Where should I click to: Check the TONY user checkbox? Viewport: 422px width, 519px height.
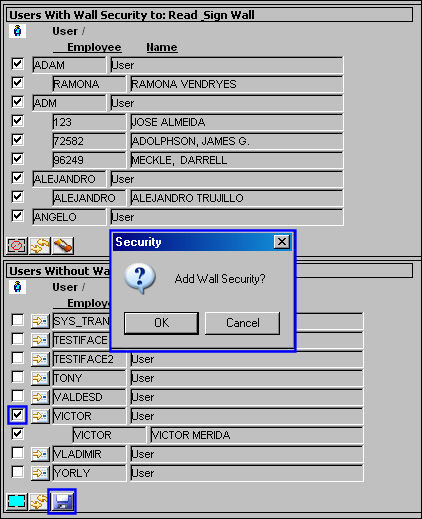(x=17, y=377)
